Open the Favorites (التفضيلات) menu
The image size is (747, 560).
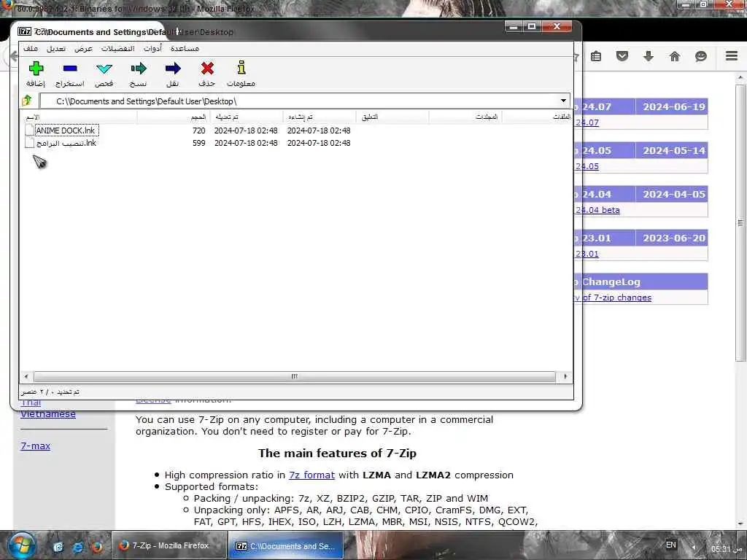[x=117, y=49]
